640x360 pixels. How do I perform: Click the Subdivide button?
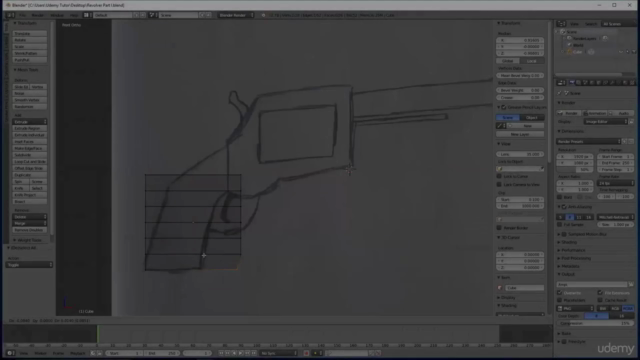tap(30, 155)
